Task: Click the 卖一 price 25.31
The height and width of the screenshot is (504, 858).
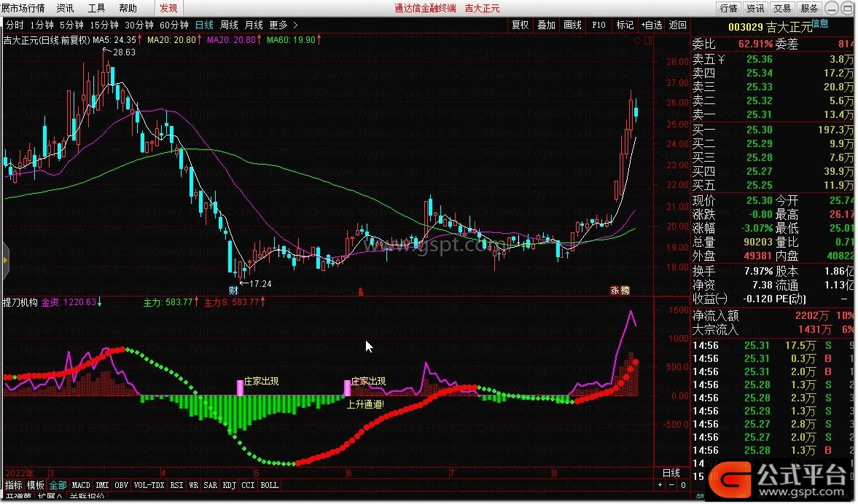Action: (760, 115)
